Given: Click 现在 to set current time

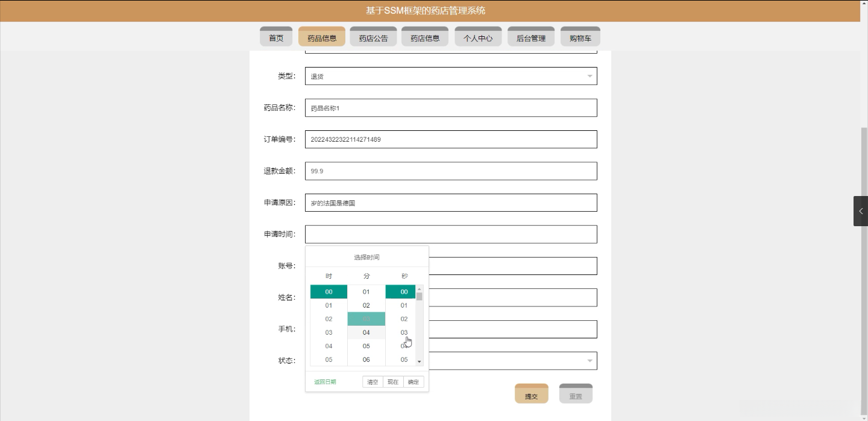Looking at the screenshot, I should coord(393,382).
